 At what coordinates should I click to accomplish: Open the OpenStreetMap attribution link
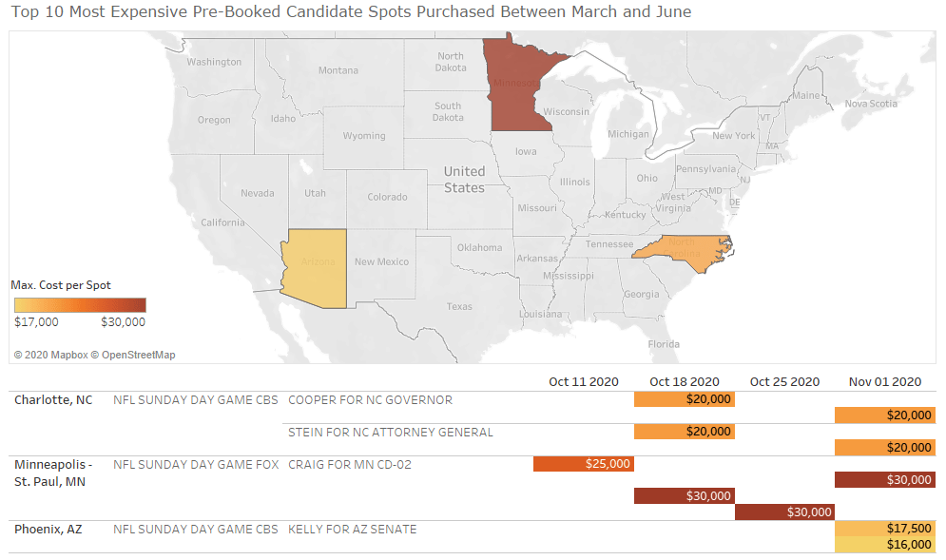click(138, 355)
